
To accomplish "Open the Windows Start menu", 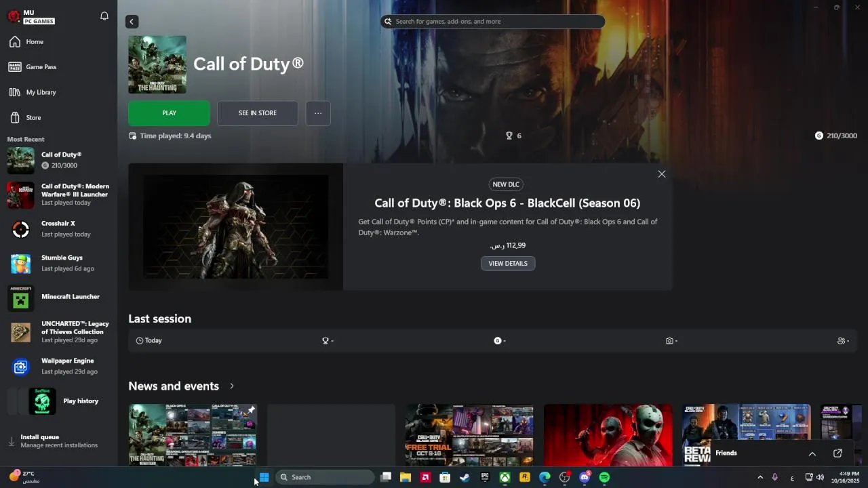I will pos(264,477).
